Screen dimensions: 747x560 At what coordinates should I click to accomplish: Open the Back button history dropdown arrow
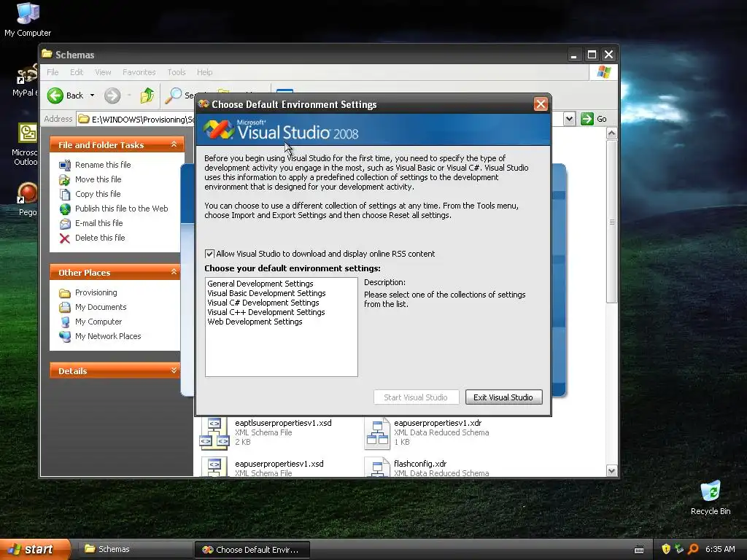93,96
